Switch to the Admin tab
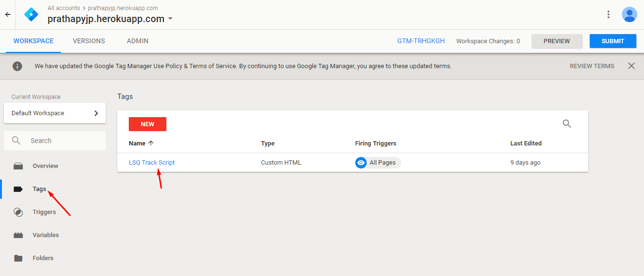 137,41
